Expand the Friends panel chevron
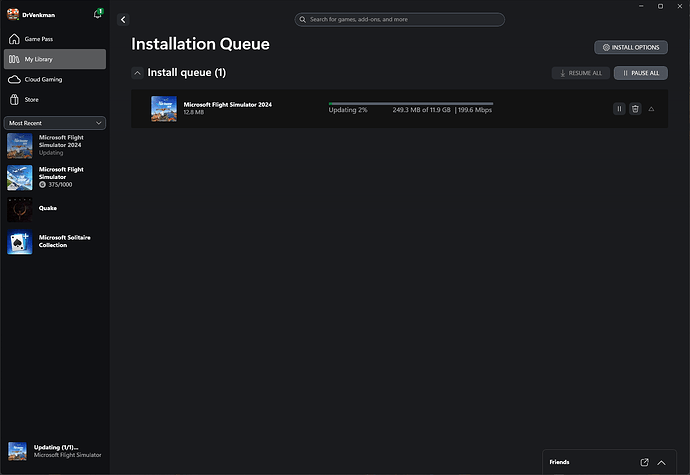Image resolution: width=690 pixels, height=475 pixels. point(661,463)
